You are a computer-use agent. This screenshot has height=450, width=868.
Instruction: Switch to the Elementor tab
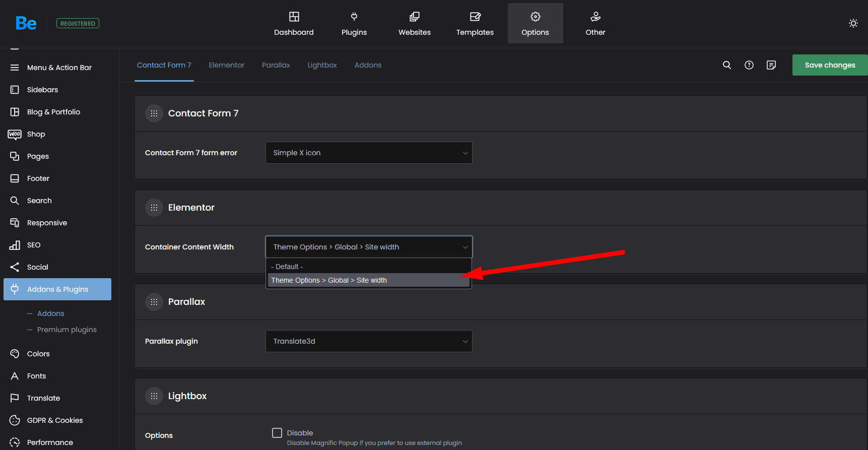[227, 65]
